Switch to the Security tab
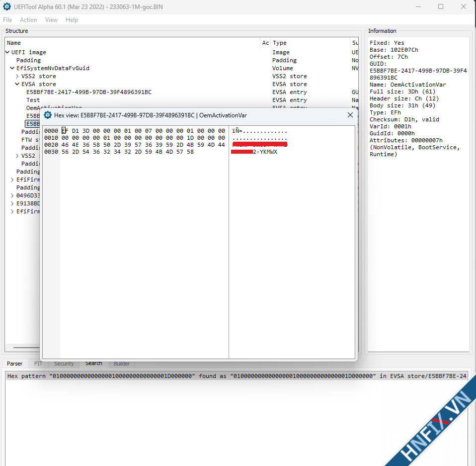476x466 pixels. pyautogui.click(x=64, y=364)
